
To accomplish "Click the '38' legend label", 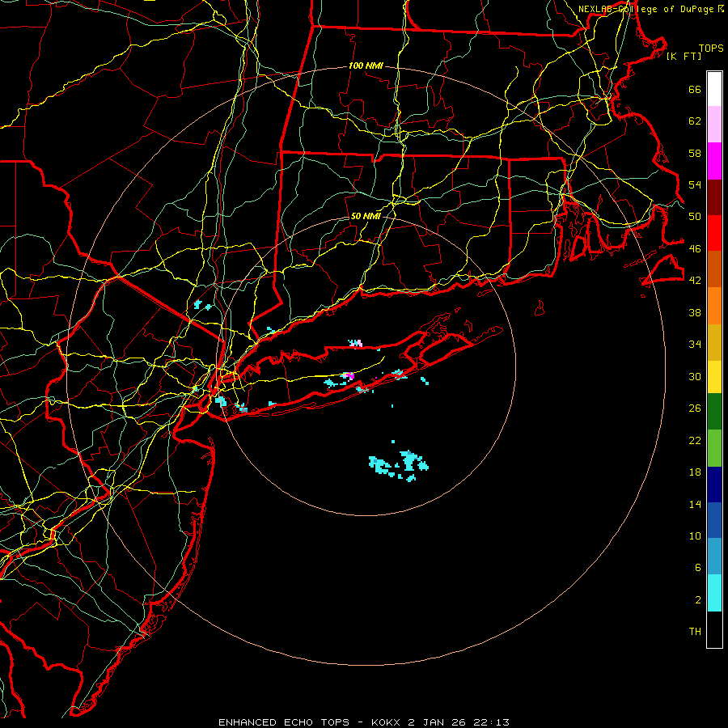I will click(x=695, y=312).
